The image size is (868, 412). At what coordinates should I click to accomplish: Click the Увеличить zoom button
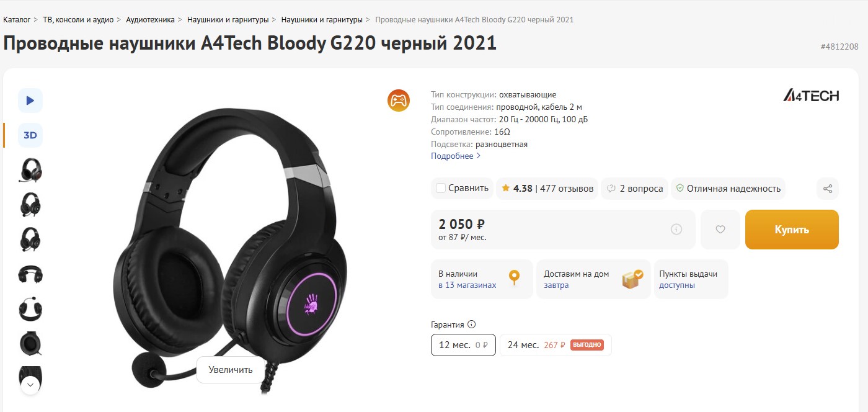(231, 370)
